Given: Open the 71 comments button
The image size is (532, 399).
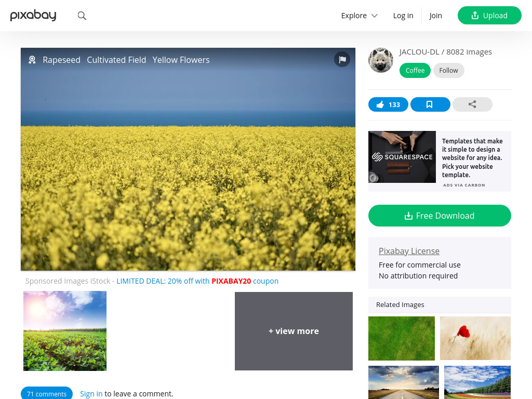Looking at the screenshot, I should coord(46,394).
